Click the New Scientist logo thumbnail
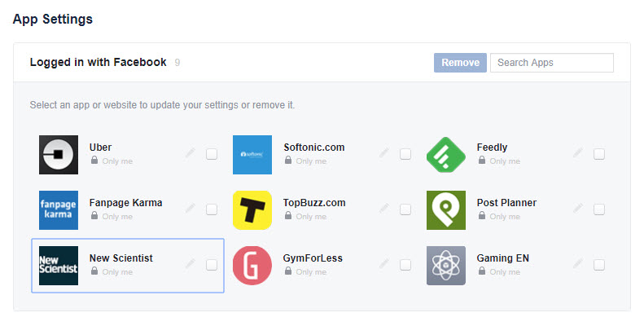Viewport: 644px width, 326px height. pos(59,266)
